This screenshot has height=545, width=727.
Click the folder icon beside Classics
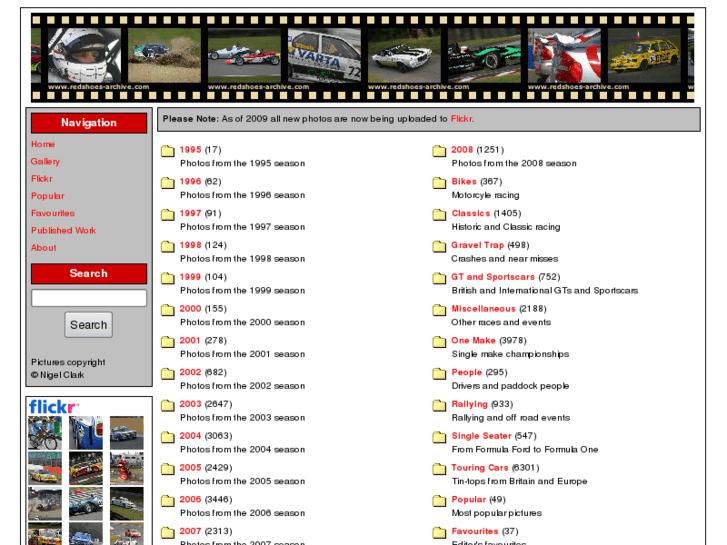pos(439,215)
